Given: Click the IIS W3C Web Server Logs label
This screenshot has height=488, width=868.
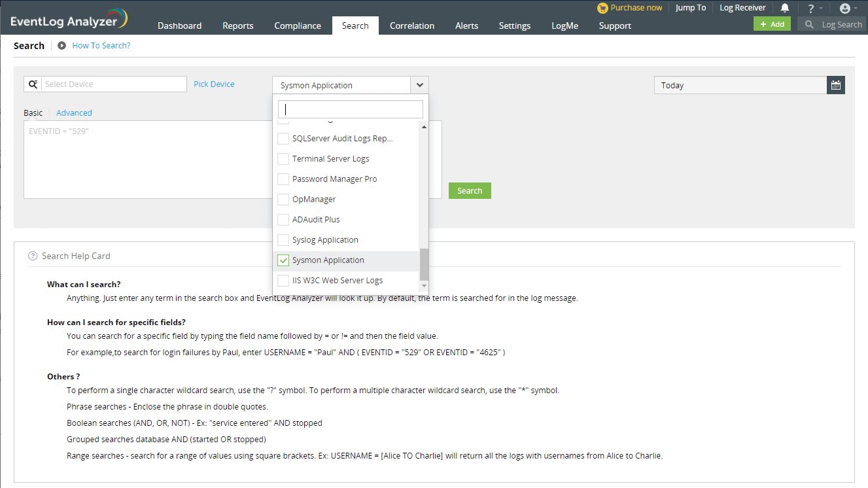Looking at the screenshot, I should click(338, 281).
